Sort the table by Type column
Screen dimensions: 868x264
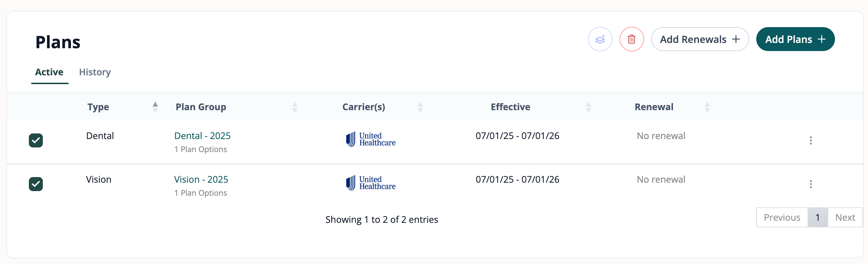pyautogui.click(x=155, y=107)
